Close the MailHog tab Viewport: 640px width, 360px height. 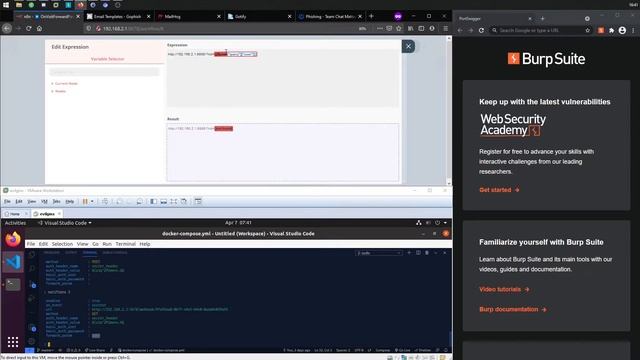pos(219,17)
